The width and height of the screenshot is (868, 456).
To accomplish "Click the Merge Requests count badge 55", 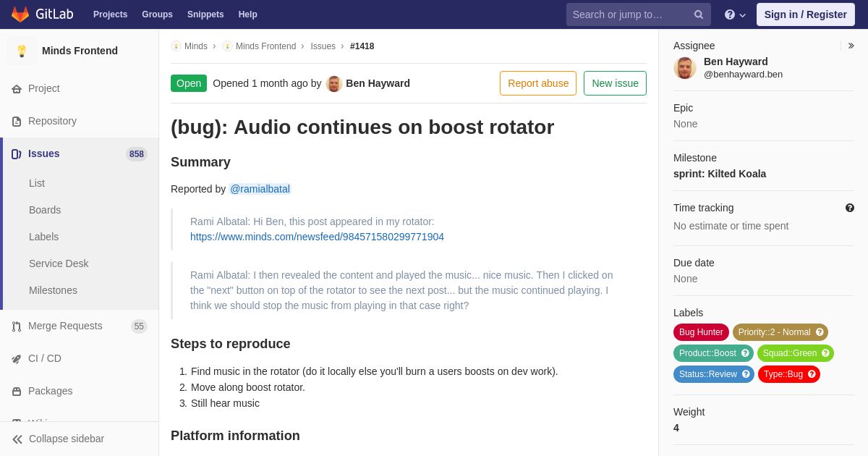I will [139, 326].
